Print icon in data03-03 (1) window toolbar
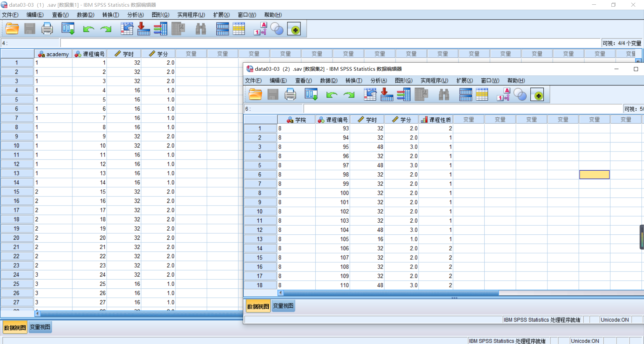The width and height of the screenshot is (644, 344). (47, 29)
